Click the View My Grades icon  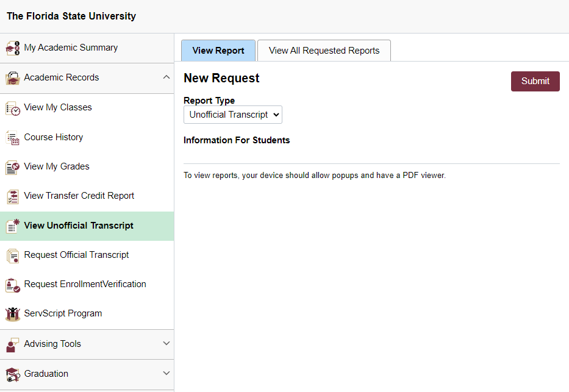(x=12, y=166)
